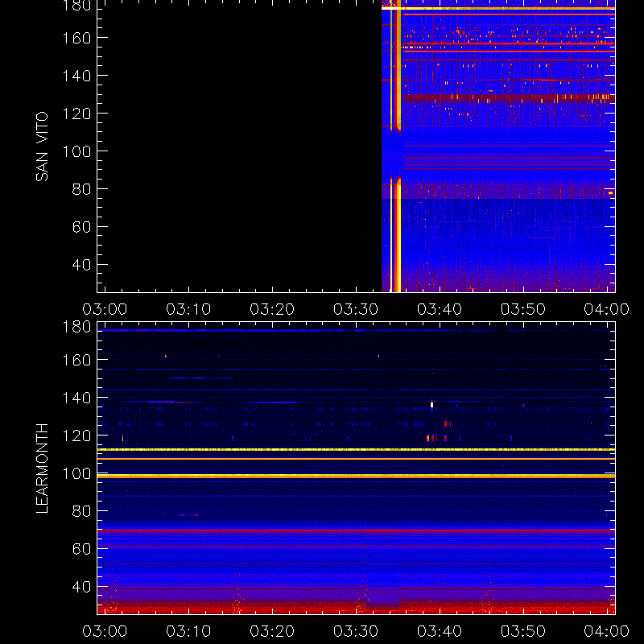
Task: Choose the 04:00 time label below Learmonth plot
Action: [x=607, y=631]
